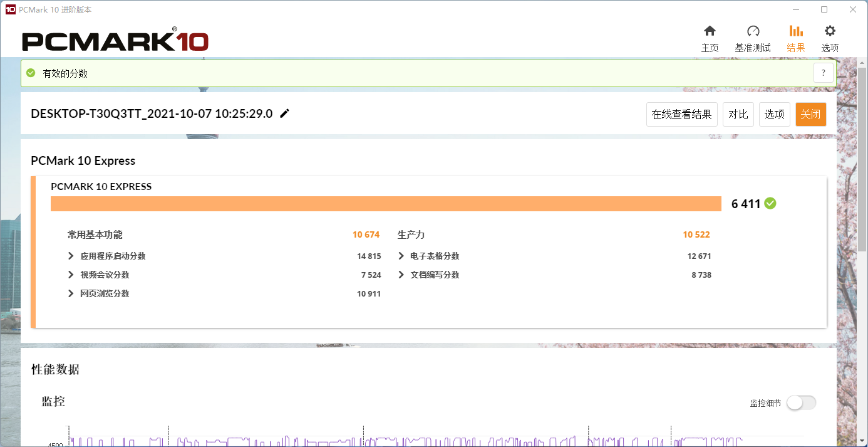Click the 生产力 score 10 522

coord(696,234)
